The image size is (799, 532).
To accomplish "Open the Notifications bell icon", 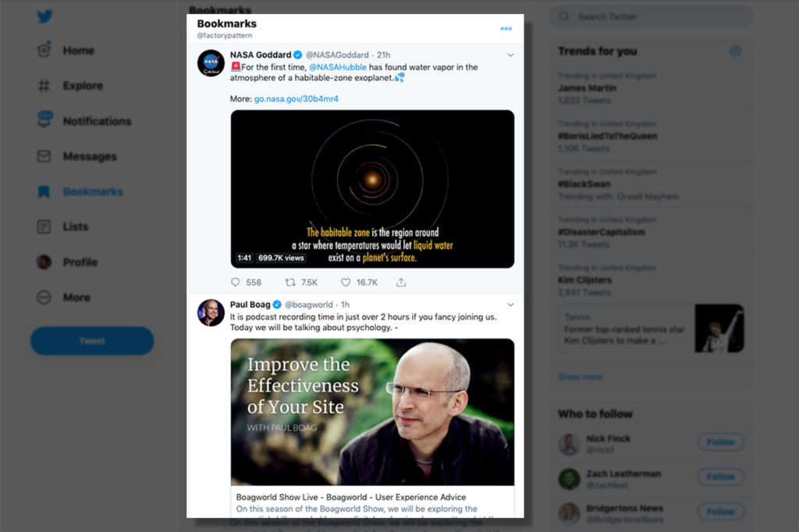I will tap(44, 119).
